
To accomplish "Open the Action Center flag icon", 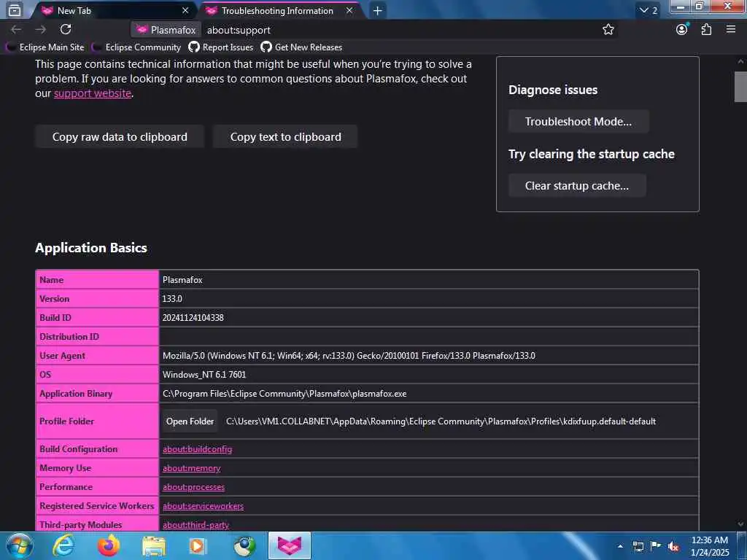I will [656, 546].
